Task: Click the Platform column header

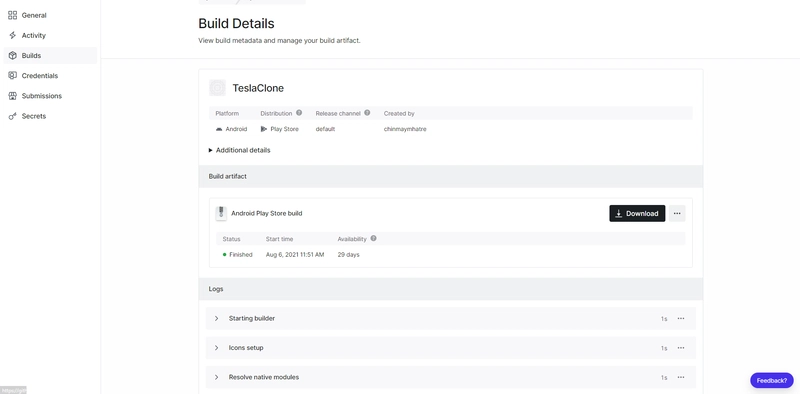Action: (227, 113)
